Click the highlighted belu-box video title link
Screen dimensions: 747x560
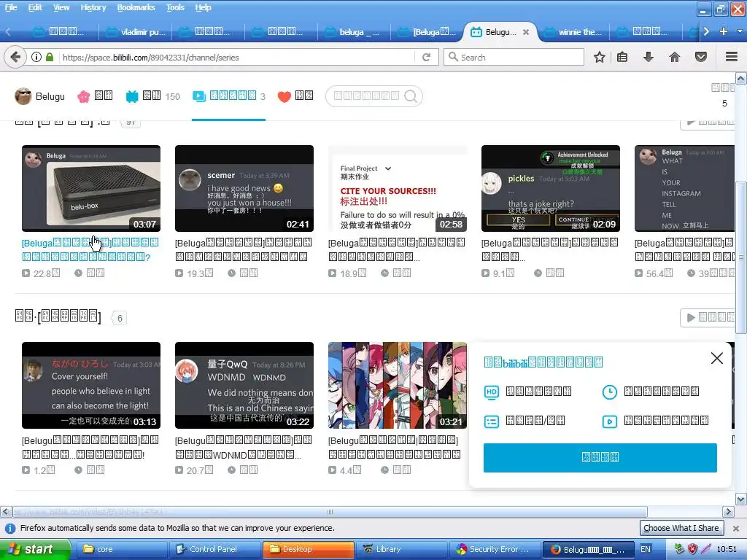point(90,250)
